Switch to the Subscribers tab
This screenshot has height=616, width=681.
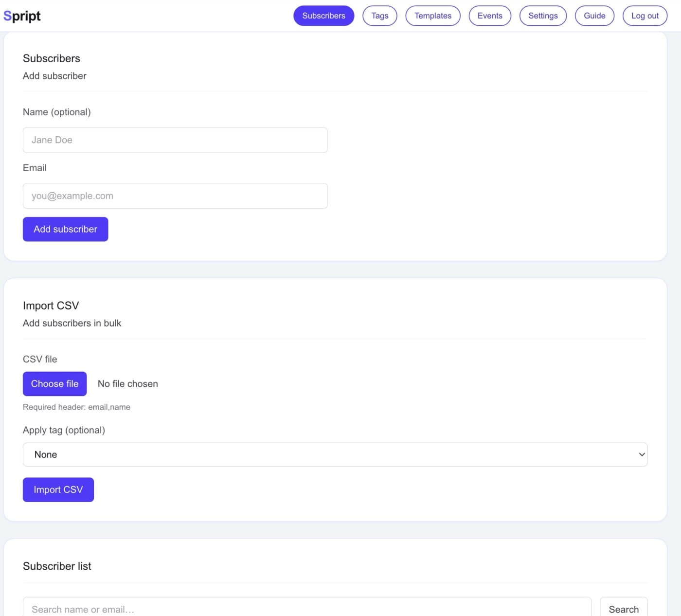pos(323,15)
